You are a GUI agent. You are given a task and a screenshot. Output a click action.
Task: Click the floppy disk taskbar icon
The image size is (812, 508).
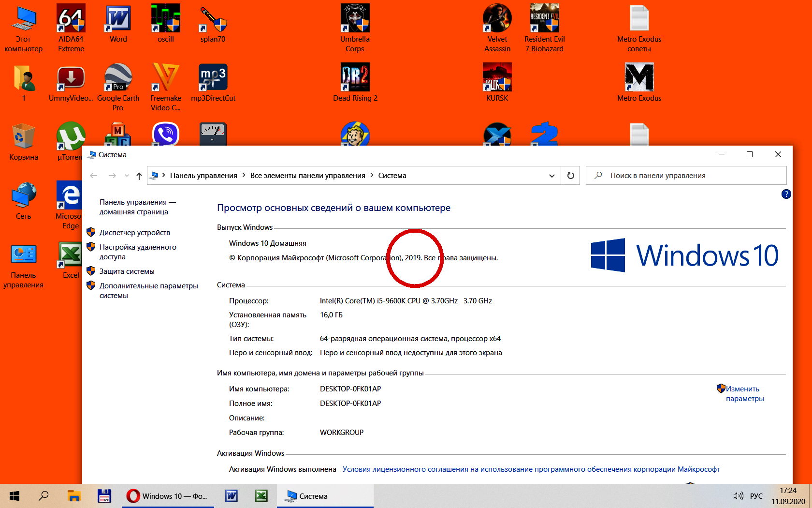pyautogui.click(x=104, y=496)
